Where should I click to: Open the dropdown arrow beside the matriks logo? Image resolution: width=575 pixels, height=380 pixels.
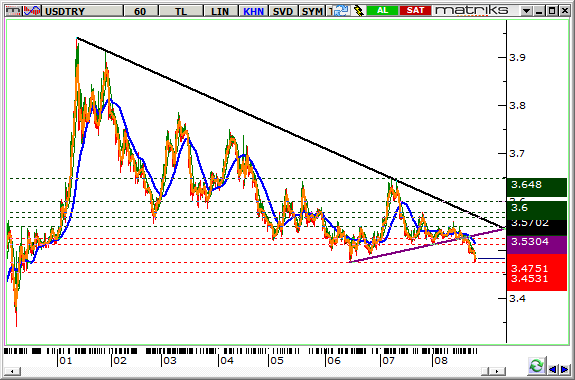click(x=526, y=11)
